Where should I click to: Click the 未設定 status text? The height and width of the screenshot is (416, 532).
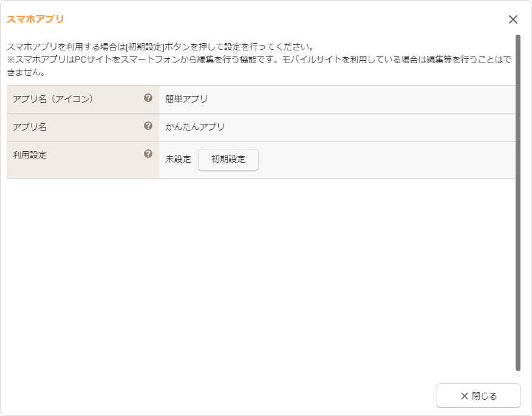click(178, 159)
